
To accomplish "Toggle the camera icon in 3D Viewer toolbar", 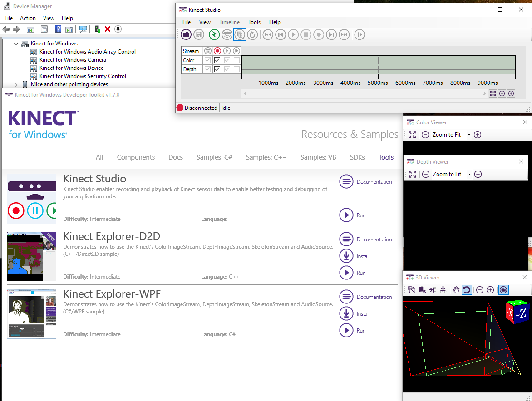I will (503, 290).
